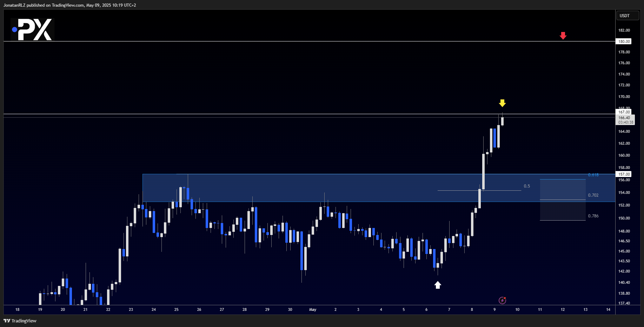The image size is (644, 327).
Task: Click the 0.702 Fibonacci level label
Action: click(593, 195)
